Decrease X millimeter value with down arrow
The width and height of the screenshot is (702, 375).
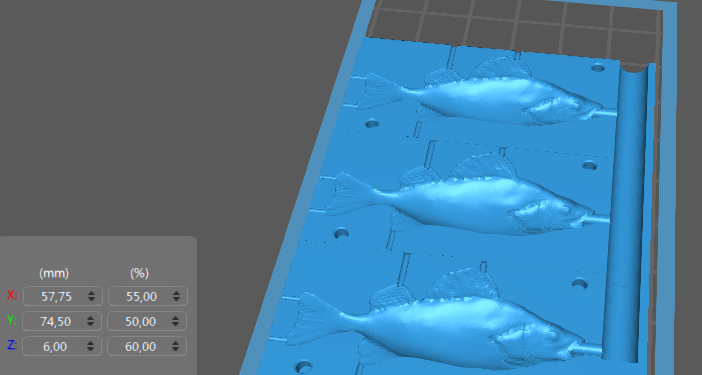pos(91,299)
